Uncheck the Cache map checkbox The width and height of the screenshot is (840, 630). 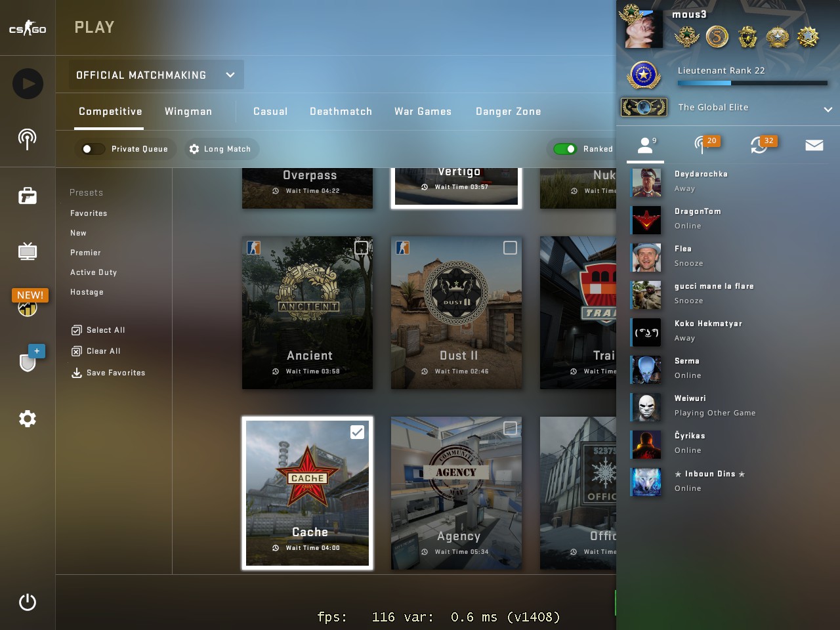click(x=357, y=432)
